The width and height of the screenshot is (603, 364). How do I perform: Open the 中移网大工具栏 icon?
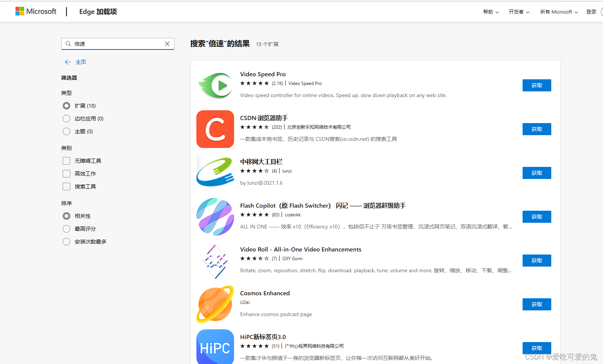215,173
